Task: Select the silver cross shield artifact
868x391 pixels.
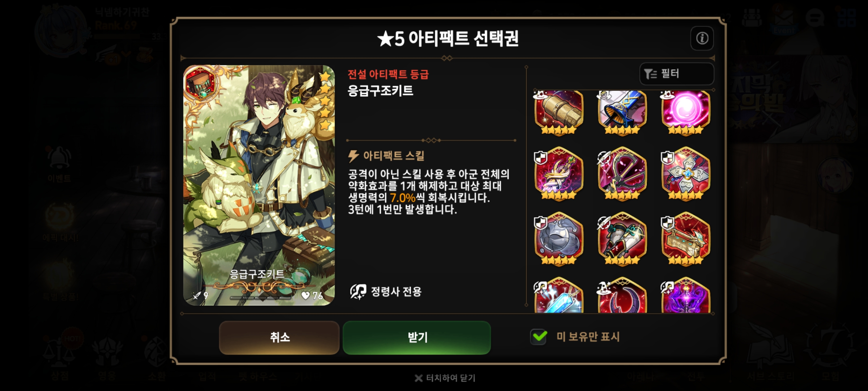Action: click(686, 173)
